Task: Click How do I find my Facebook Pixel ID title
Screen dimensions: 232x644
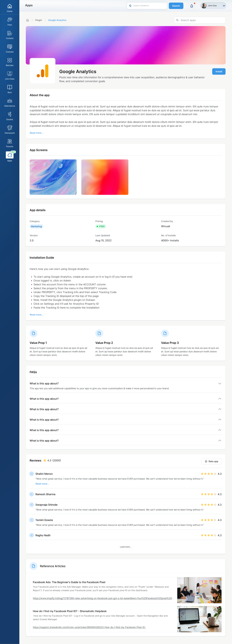Action: (x=70, y=611)
